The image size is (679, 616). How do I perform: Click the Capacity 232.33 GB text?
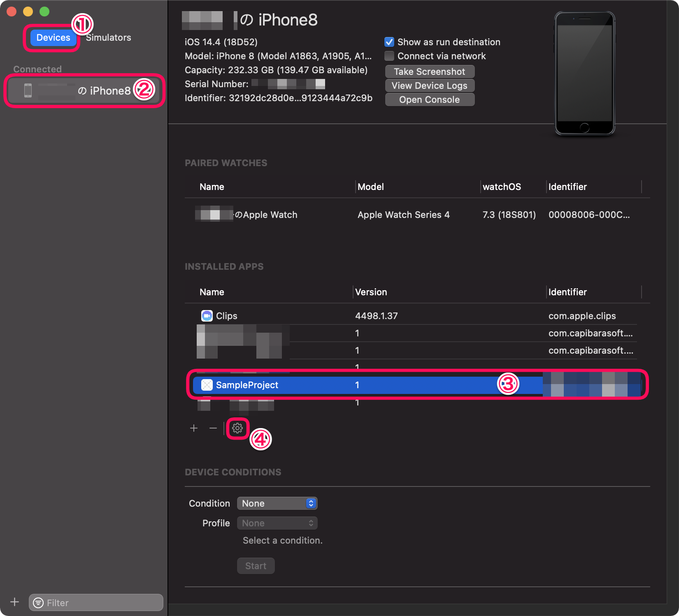click(276, 70)
